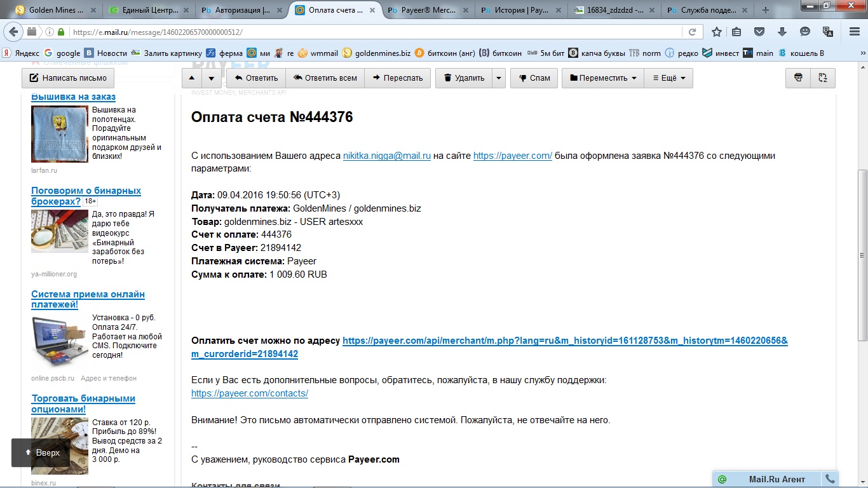Open the биткоин (анг) bookmark
The height and width of the screenshot is (488, 868).
pos(444,53)
